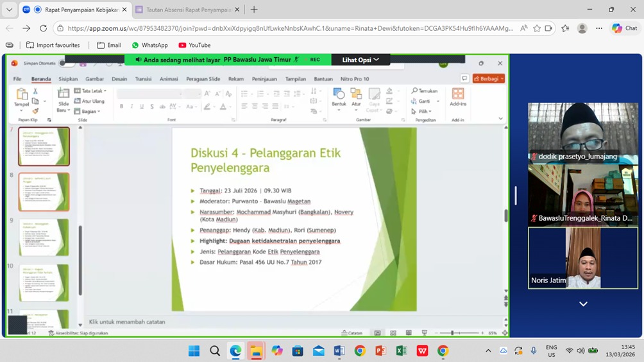Open Pilih select dropdown
This screenshot has height=362, width=644.
tap(421, 111)
